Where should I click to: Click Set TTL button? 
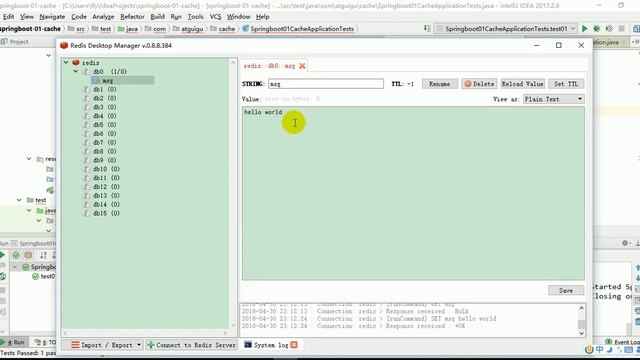pos(566,84)
